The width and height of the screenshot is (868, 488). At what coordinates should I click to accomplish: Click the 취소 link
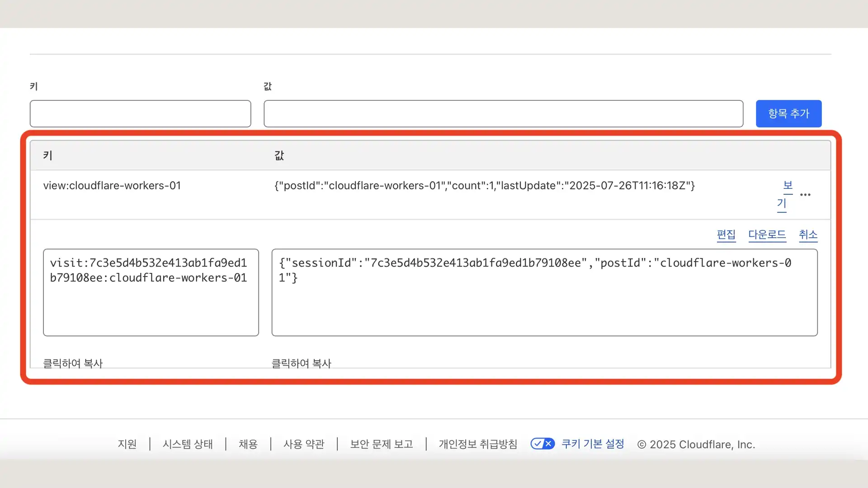pyautogui.click(x=808, y=235)
